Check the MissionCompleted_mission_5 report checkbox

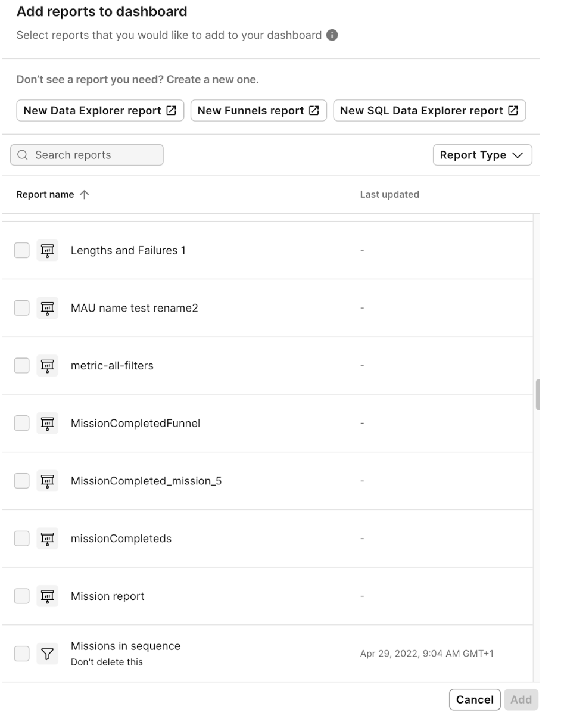21,481
